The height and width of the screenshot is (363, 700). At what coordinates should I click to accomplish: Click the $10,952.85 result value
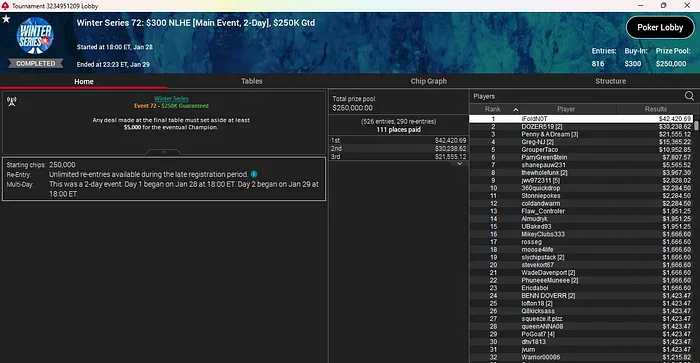pyautogui.click(x=675, y=150)
